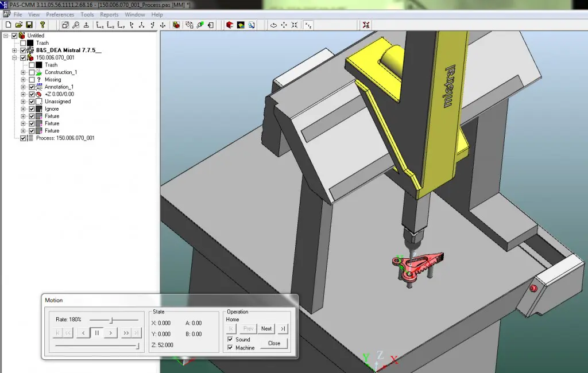
Task: Click the red cube toolbar icon
Action: [x=230, y=25]
